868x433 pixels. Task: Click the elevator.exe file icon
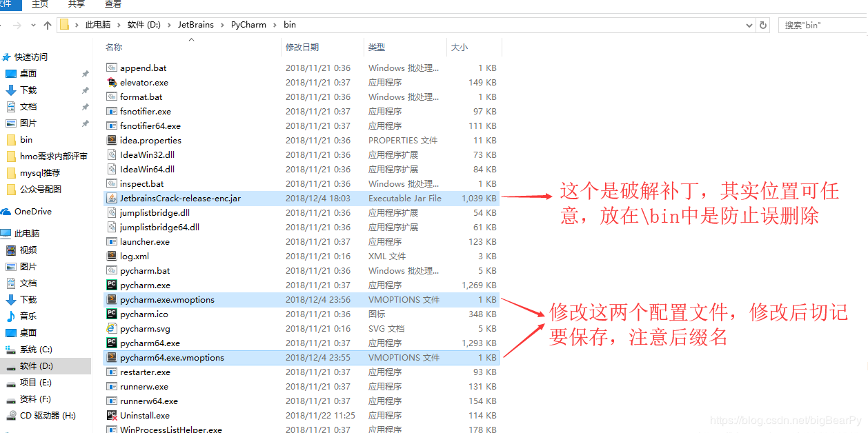click(x=112, y=82)
